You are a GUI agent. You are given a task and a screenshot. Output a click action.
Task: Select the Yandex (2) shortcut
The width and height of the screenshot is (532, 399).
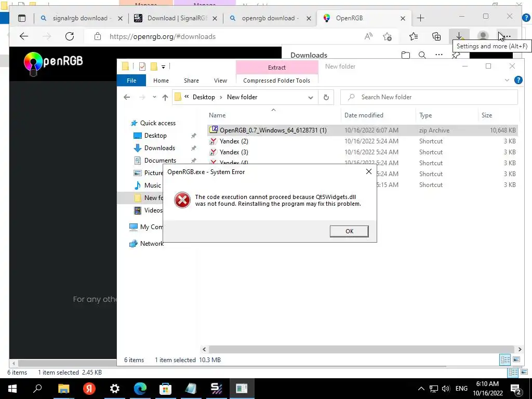click(x=234, y=141)
